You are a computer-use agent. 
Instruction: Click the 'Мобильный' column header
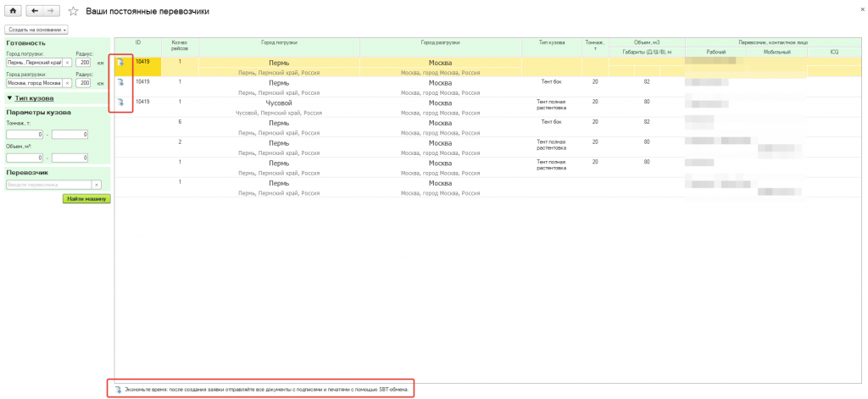pyautogui.click(x=776, y=52)
